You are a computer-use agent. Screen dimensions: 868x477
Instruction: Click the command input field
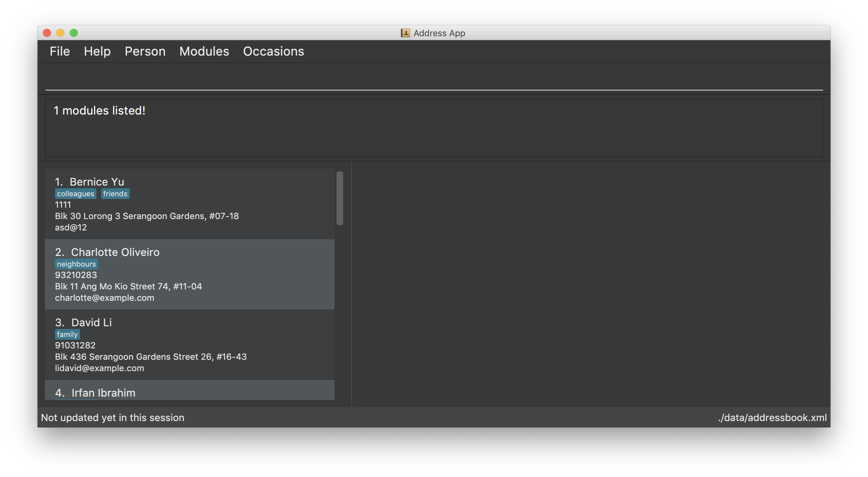(434, 78)
